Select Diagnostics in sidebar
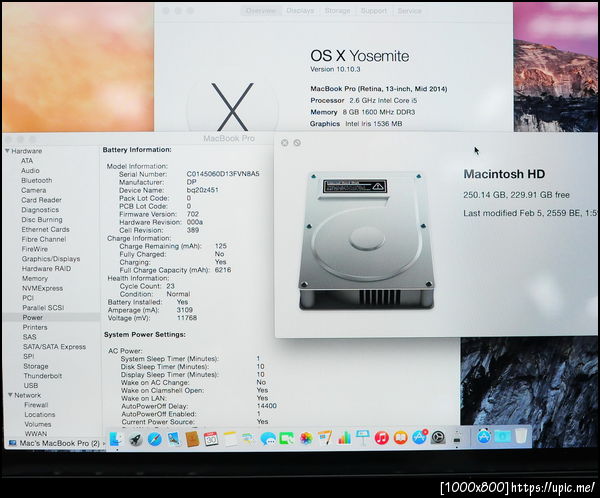The image size is (600, 498). point(40,210)
